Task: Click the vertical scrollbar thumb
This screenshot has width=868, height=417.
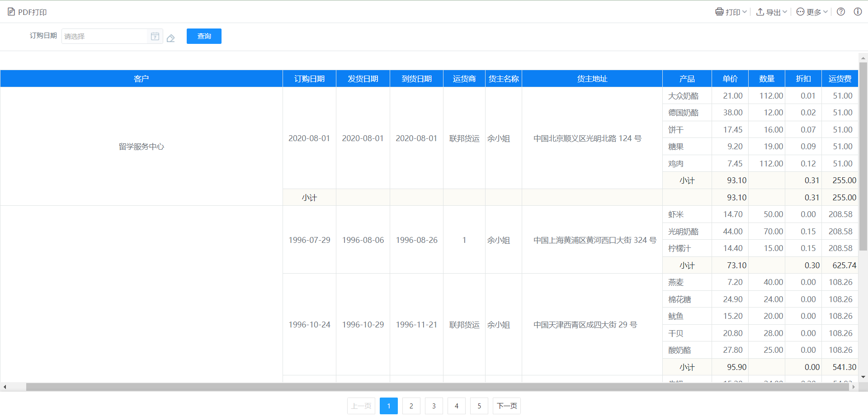Action: tap(863, 156)
